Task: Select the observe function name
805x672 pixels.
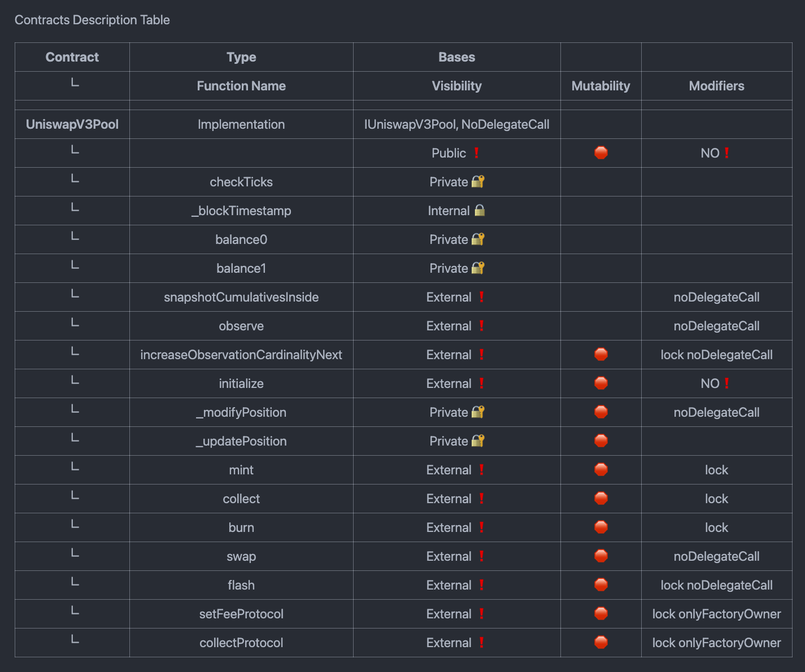Action: click(x=241, y=326)
